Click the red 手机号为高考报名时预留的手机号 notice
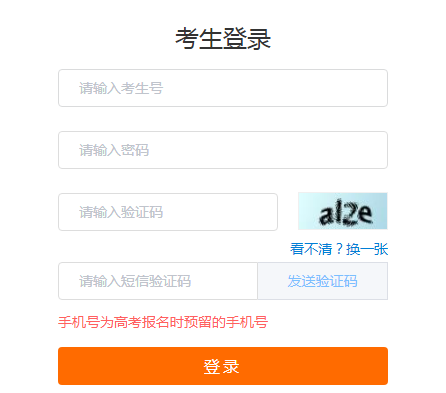The image size is (446, 393). [163, 322]
